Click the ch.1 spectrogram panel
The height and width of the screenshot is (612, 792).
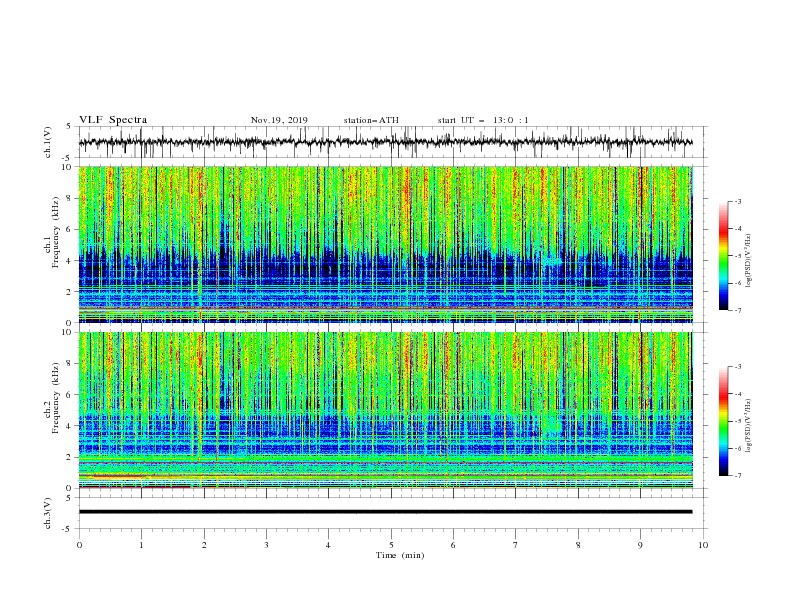385,244
